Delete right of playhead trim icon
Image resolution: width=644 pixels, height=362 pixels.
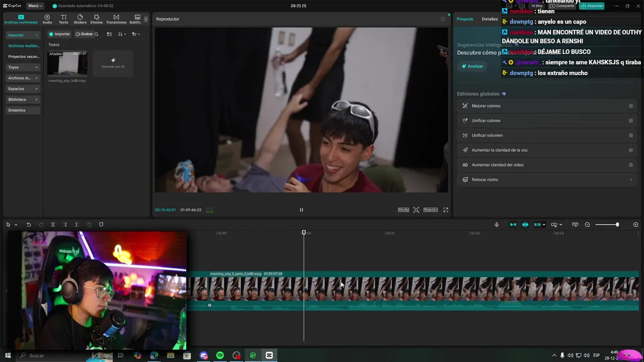(x=76, y=225)
